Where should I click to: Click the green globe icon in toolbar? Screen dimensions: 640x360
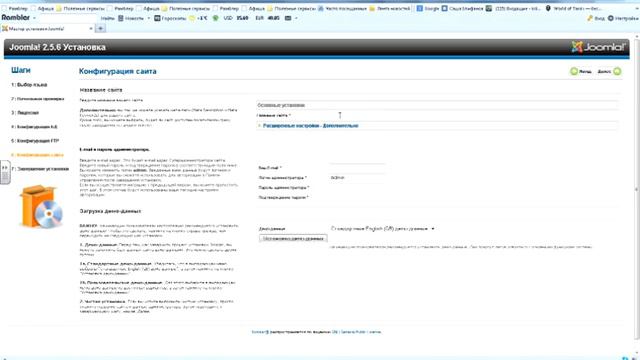pos(216,18)
